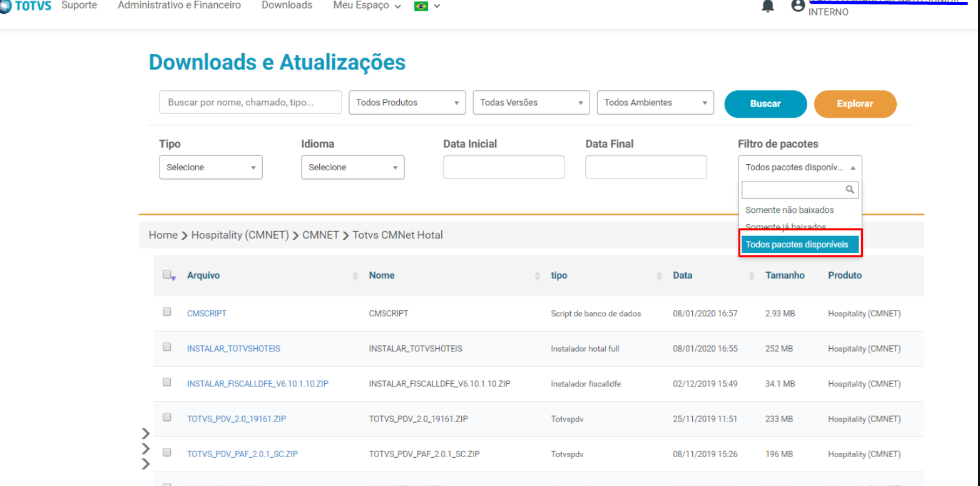Click the Totvs CMNet Hotal breadcrumb item

(397, 235)
